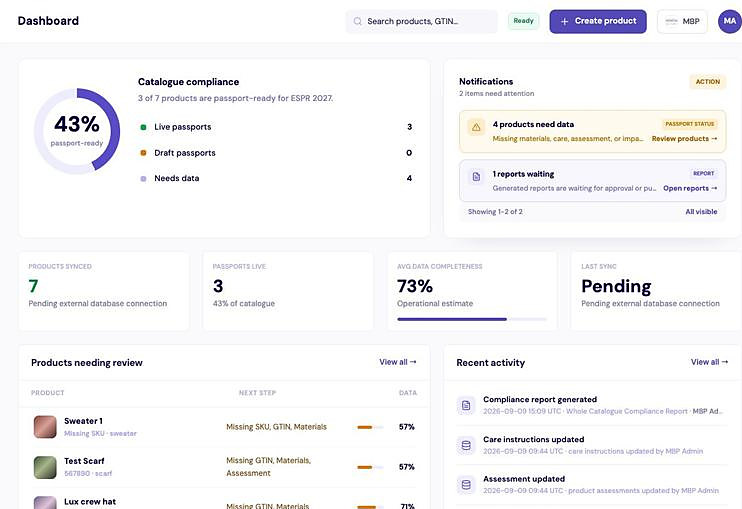Click Sweater 1 data progress bar
This screenshot has height=509, width=742.
click(371, 427)
